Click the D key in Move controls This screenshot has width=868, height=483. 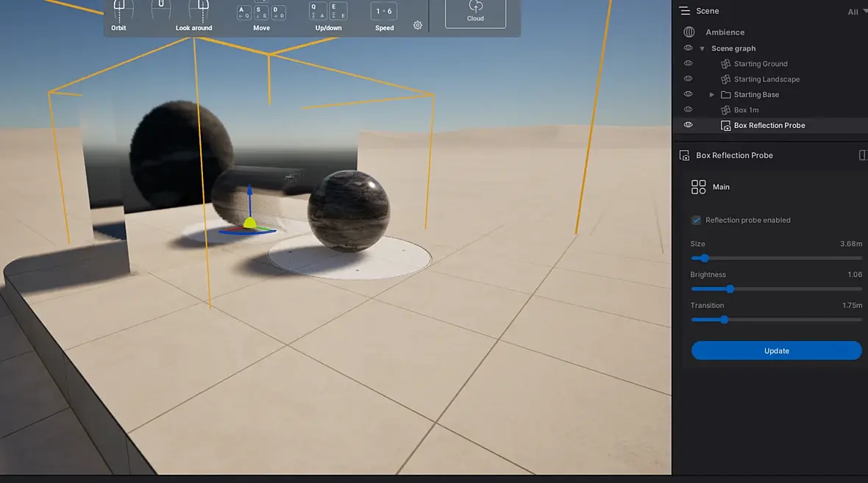(278, 12)
